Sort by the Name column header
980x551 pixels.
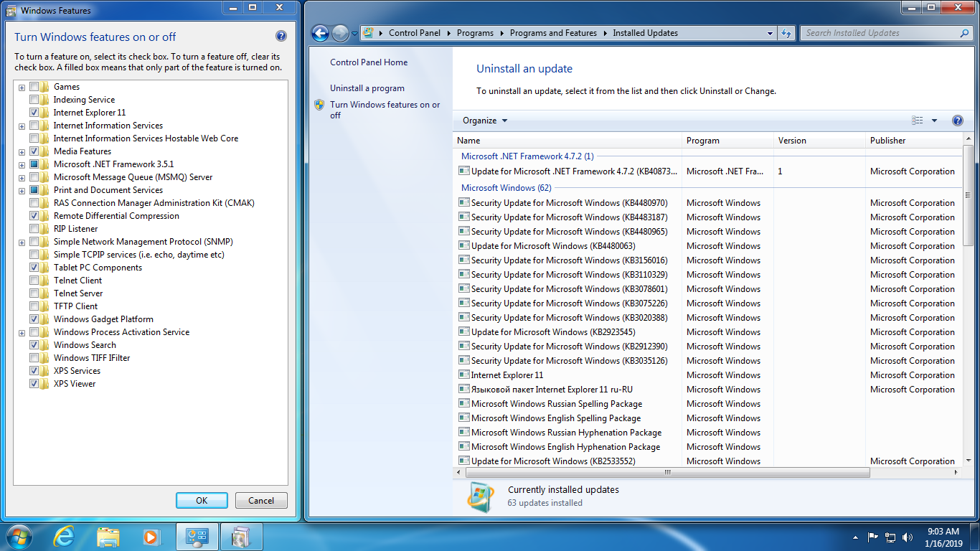tap(567, 141)
